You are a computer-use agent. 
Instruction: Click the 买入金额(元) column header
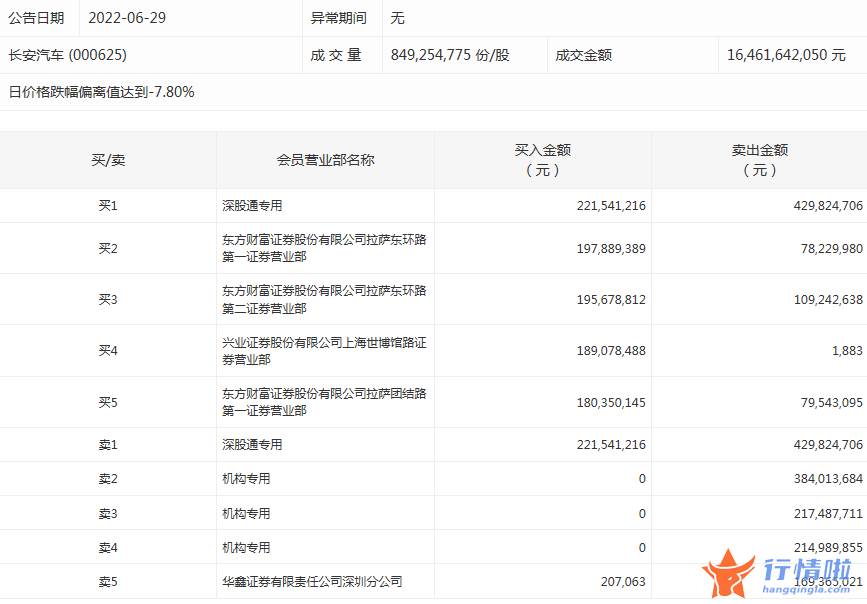tap(542, 160)
